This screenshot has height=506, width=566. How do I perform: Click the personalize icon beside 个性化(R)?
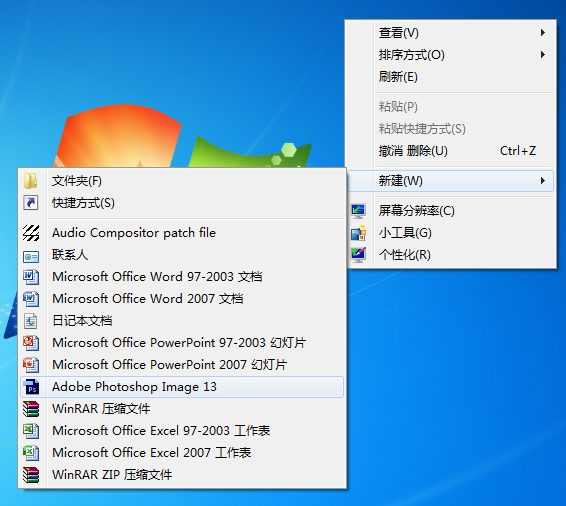coord(358,255)
